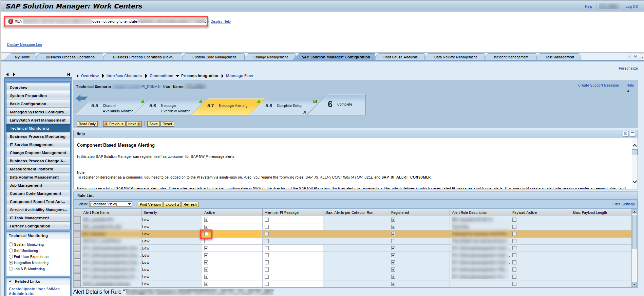Expand the Overview breadcrumb step
Screen dimensions: 644x296
78,76
